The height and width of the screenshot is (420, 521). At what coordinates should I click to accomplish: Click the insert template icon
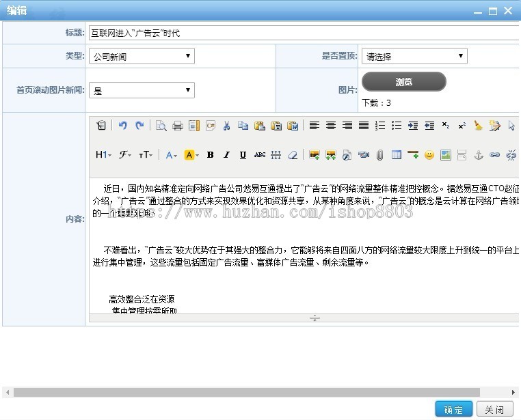(x=194, y=126)
